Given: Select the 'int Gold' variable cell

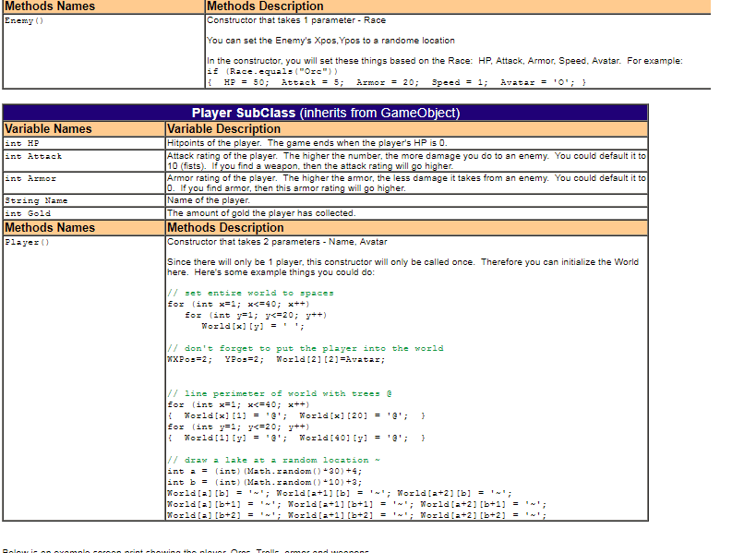Looking at the screenshot, I should point(84,213).
